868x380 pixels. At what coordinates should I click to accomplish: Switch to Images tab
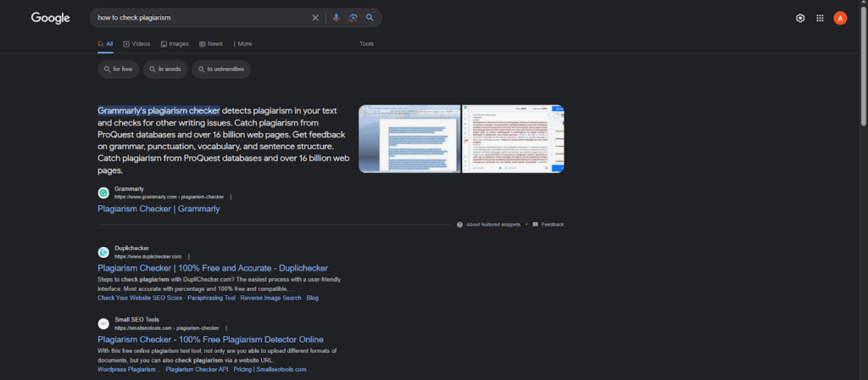coord(175,44)
